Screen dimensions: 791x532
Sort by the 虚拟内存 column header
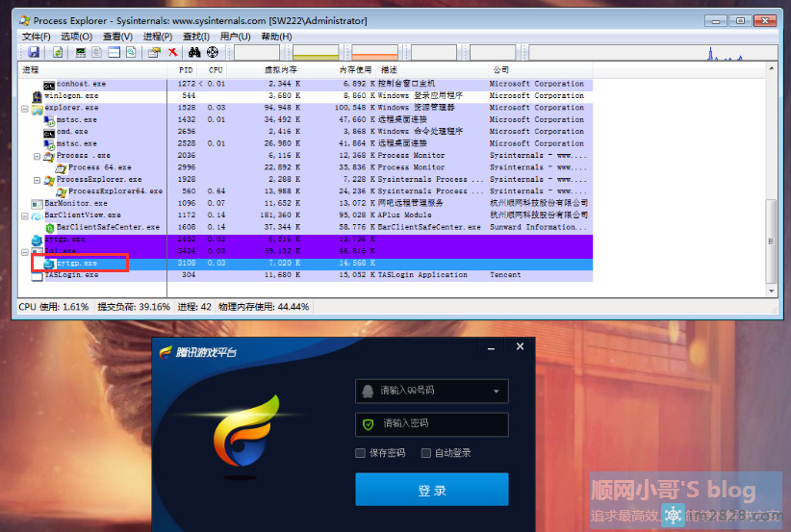coord(265,70)
